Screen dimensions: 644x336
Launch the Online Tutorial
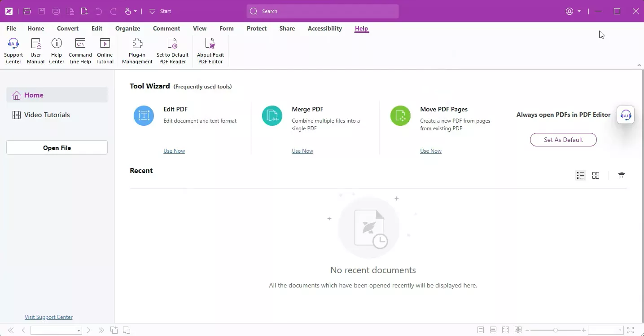(105, 49)
